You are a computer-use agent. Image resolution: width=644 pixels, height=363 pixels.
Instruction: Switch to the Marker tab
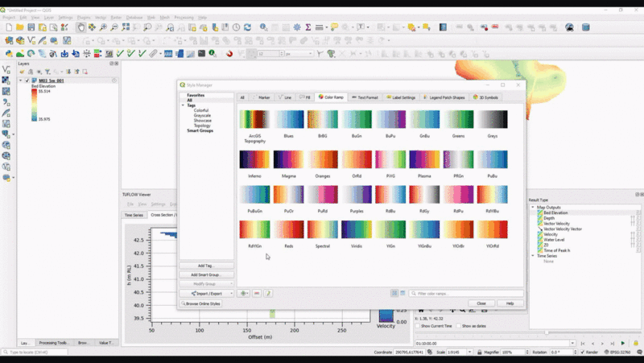click(x=261, y=97)
